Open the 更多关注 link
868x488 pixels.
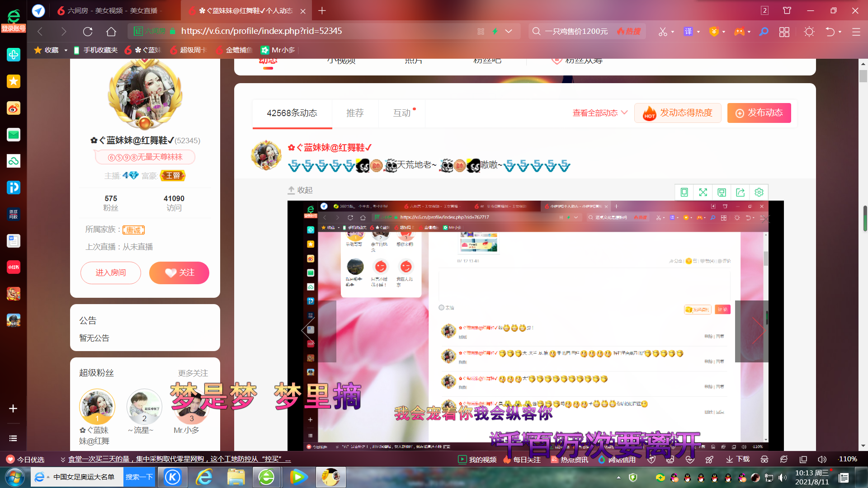193,373
